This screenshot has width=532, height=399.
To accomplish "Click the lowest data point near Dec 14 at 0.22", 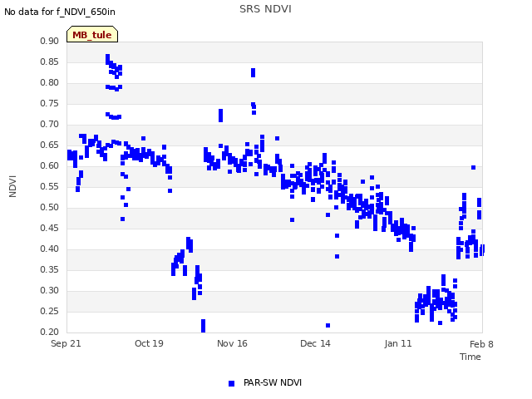I will click(x=328, y=325).
